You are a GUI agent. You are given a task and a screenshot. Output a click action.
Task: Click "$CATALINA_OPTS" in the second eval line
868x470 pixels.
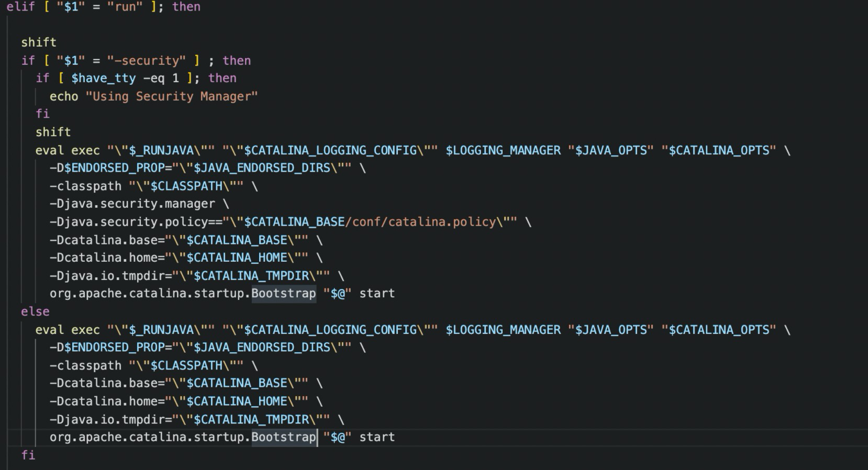tap(719, 330)
